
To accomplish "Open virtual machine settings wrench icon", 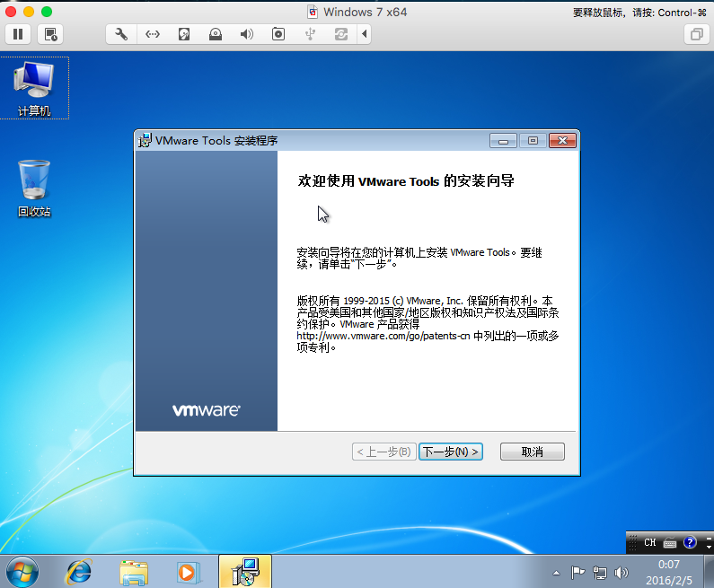I will [121, 34].
